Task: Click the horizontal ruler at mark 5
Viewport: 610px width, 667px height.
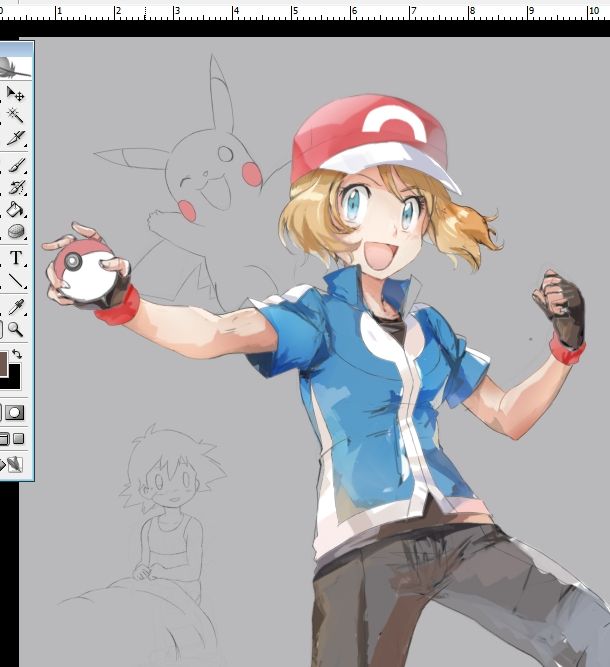Action: [x=292, y=13]
